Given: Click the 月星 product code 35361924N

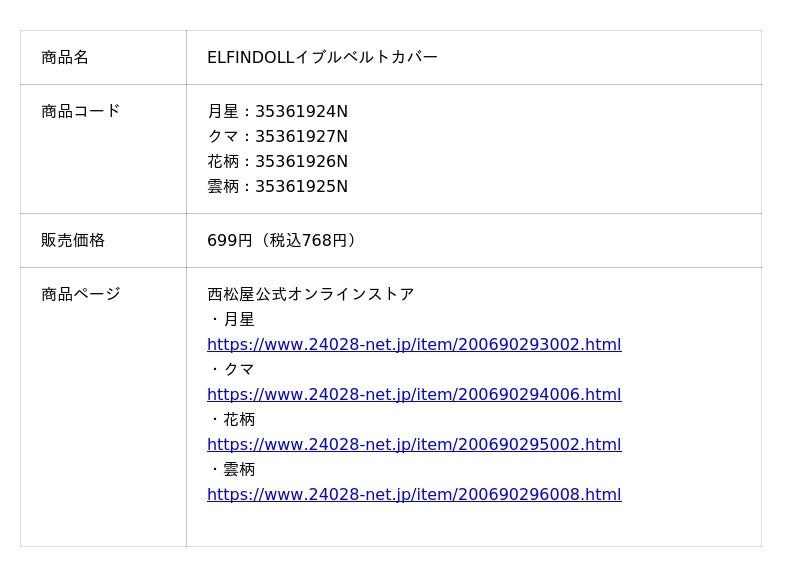Looking at the screenshot, I should coord(301,111).
